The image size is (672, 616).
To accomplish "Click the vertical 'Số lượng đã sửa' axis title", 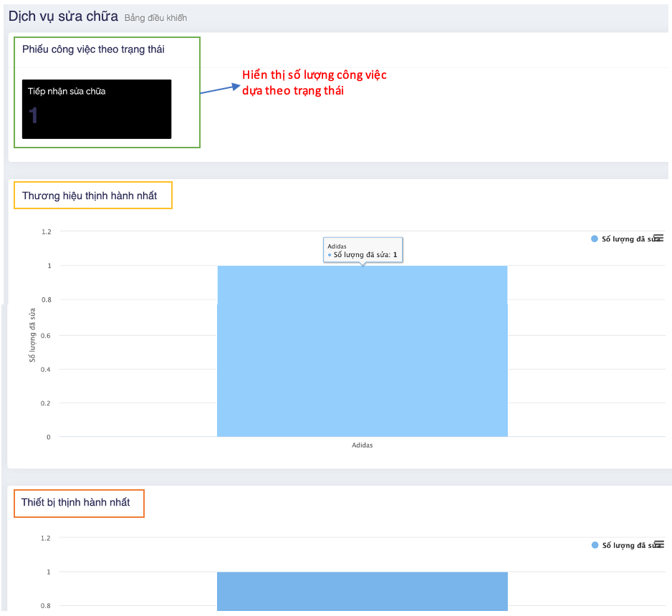I will click(32, 335).
